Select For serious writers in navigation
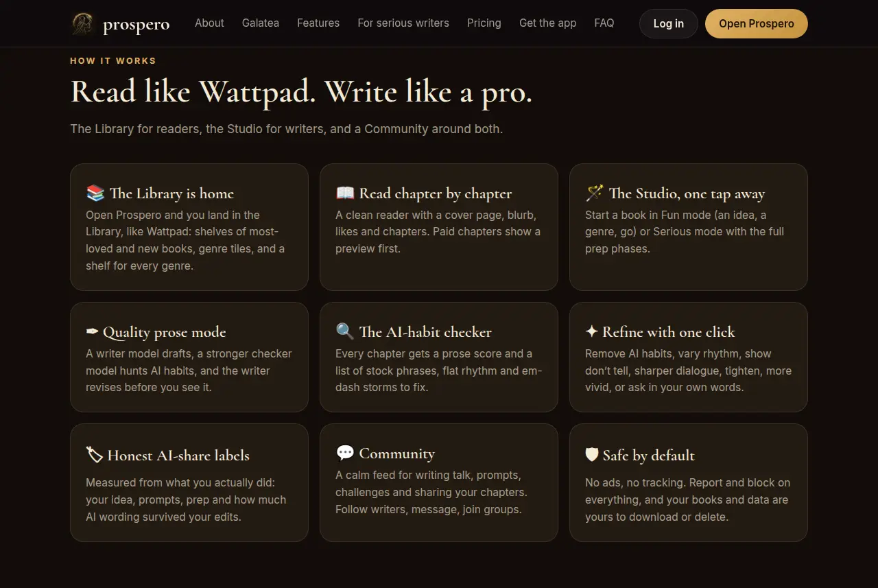The height and width of the screenshot is (588, 878). (403, 23)
